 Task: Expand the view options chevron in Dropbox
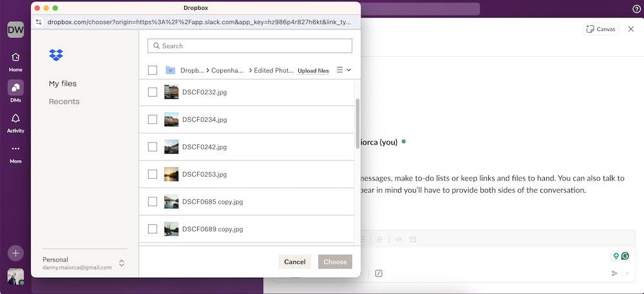click(348, 70)
